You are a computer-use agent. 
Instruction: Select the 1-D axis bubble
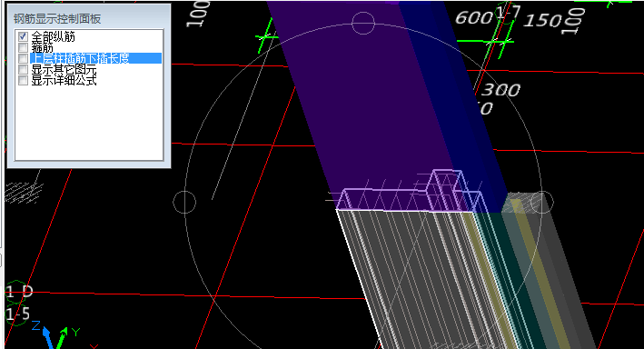[18, 292]
